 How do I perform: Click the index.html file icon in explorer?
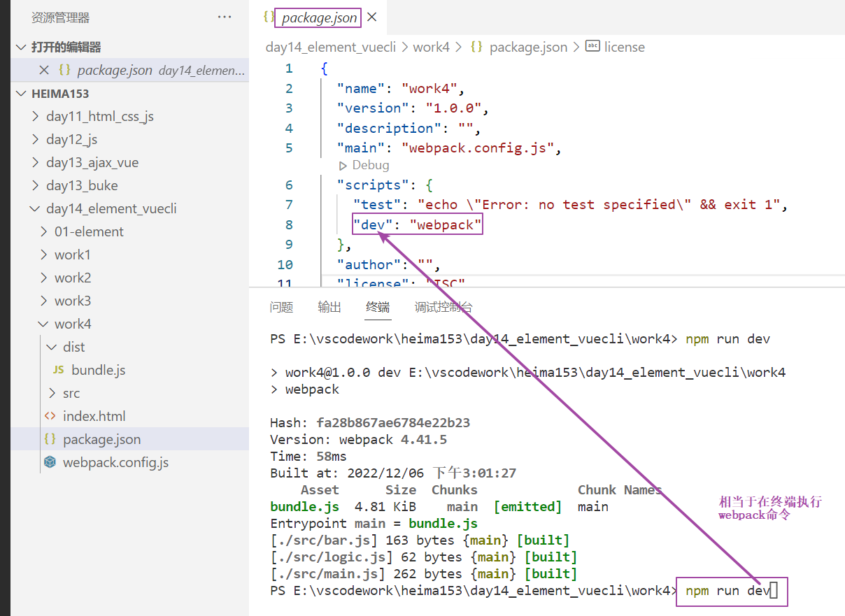50,416
